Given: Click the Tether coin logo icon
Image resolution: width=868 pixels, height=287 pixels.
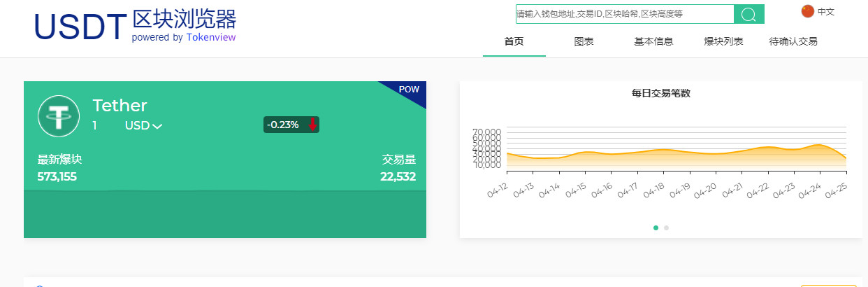Looking at the screenshot, I should coord(59,116).
